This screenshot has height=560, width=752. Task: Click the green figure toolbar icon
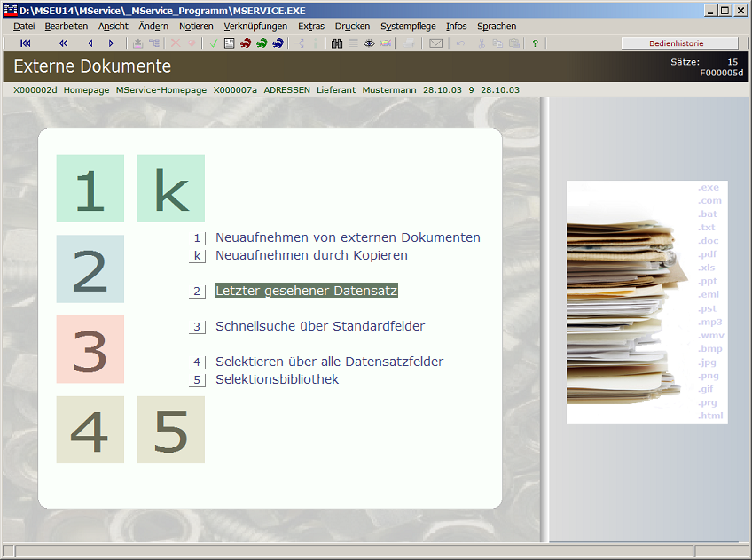point(262,43)
